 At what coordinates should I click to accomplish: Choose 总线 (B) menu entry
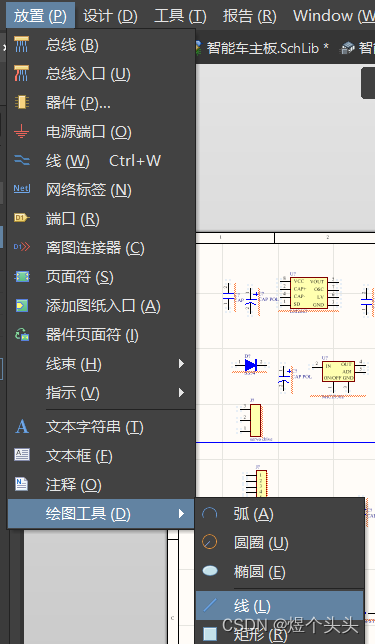pos(101,45)
